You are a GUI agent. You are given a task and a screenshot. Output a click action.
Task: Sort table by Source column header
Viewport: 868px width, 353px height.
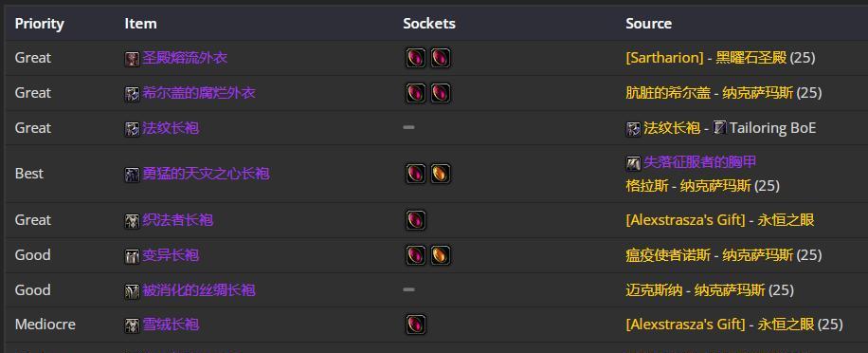649,24
